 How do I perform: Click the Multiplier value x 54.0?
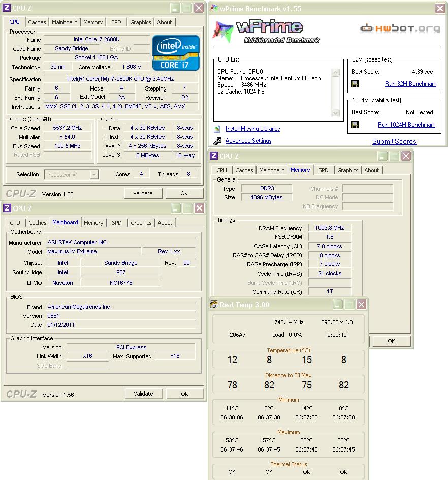[68, 137]
